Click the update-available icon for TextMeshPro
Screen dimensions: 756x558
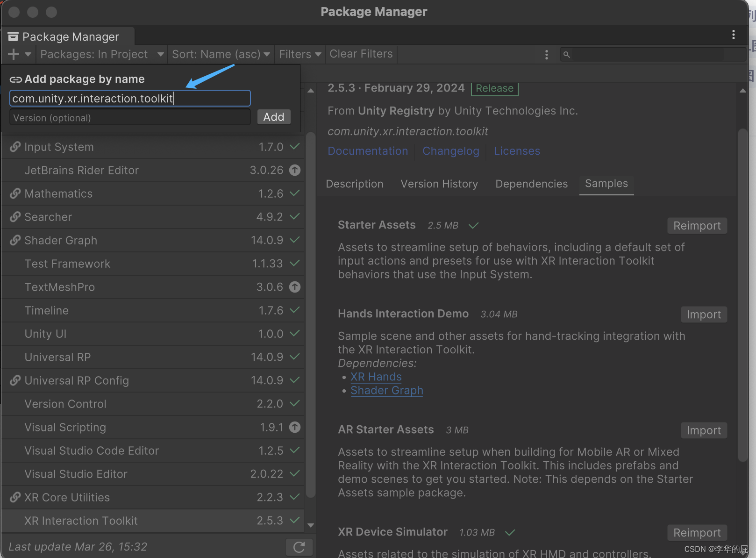[295, 287]
